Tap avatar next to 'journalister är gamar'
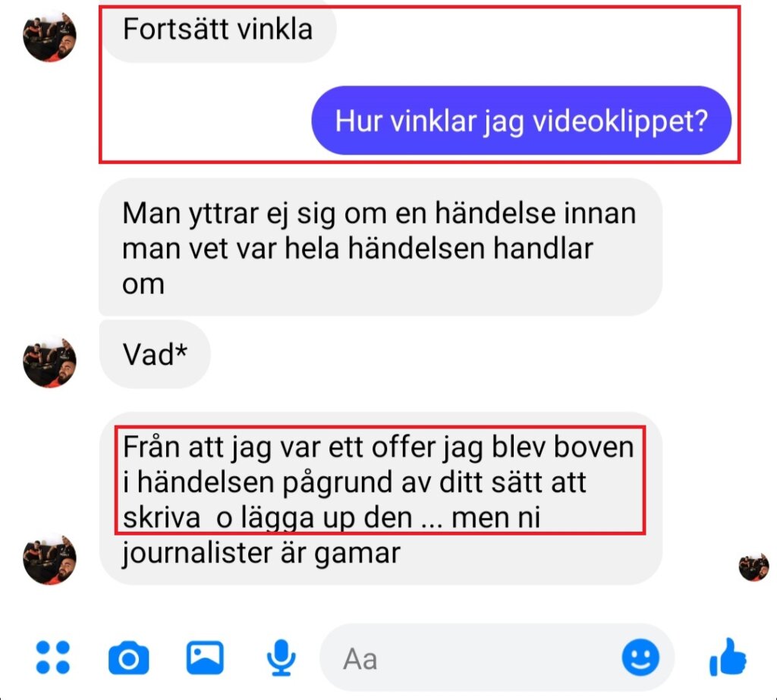777x700 pixels. coord(49,558)
